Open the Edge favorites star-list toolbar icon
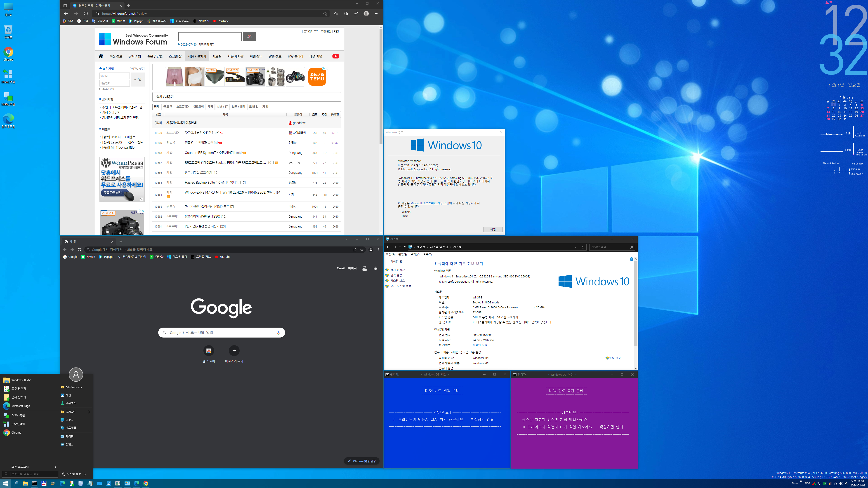 pyautogui.click(x=336, y=14)
